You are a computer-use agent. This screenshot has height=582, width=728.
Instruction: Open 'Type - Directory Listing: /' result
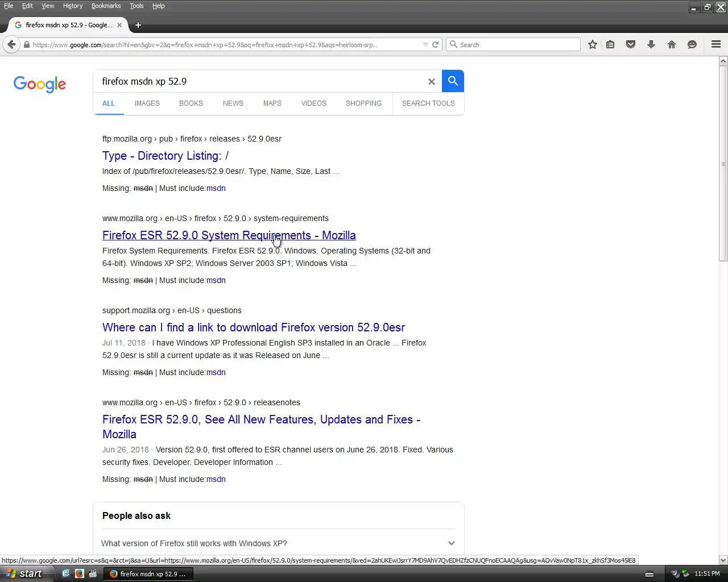pos(166,156)
